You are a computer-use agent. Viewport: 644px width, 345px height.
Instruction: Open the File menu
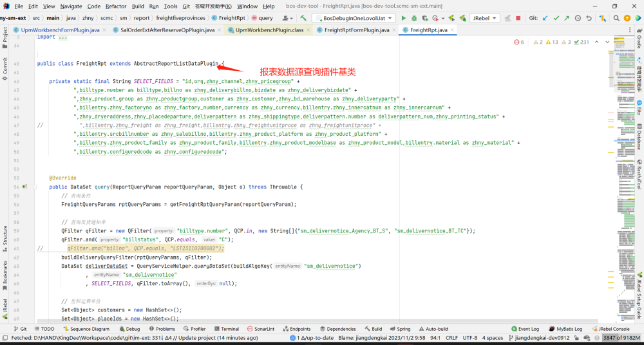pyautogui.click(x=19, y=6)
